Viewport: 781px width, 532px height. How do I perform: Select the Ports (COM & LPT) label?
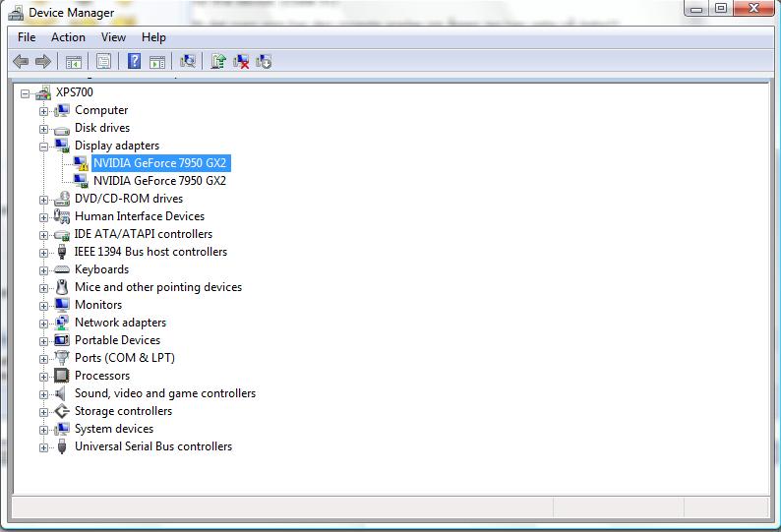pos(125,358)
